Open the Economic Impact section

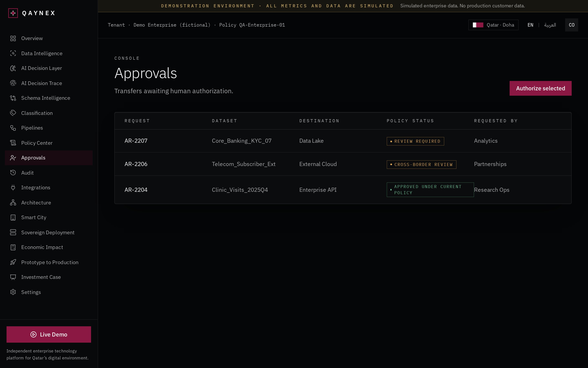tap(49, 247)
